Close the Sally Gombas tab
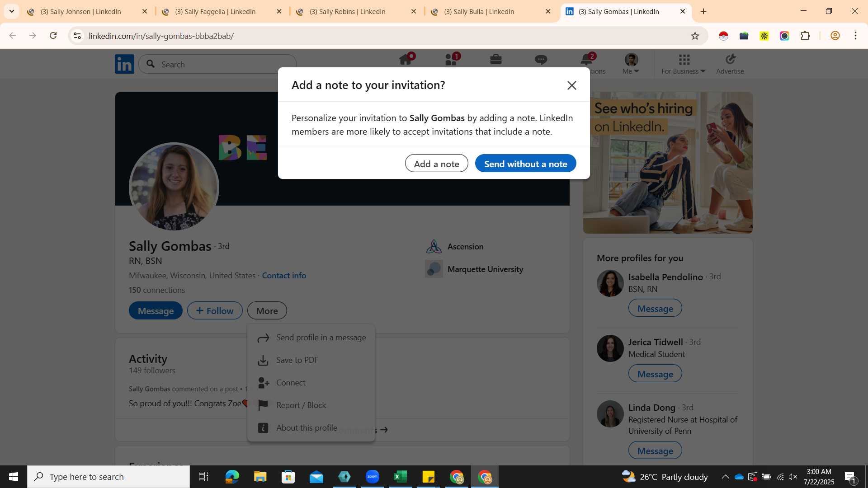The width and height of the screenshot is (868, 488). click(683, 11)
